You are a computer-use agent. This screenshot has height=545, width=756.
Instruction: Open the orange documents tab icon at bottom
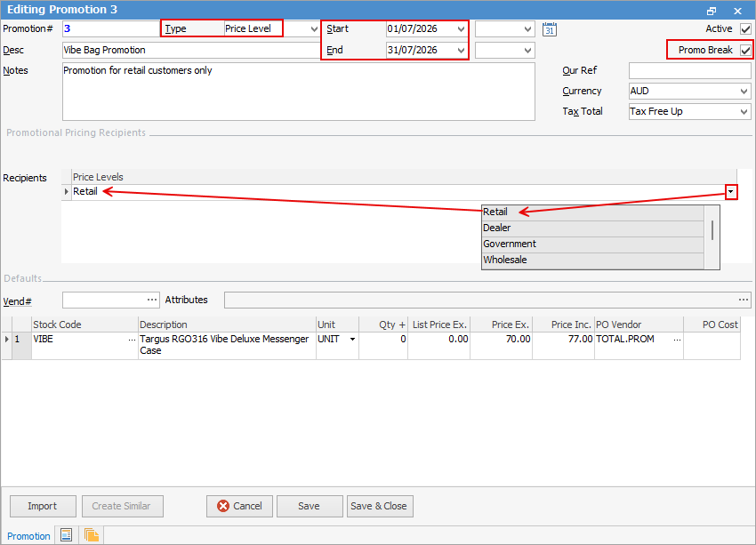tap(91, 535)
